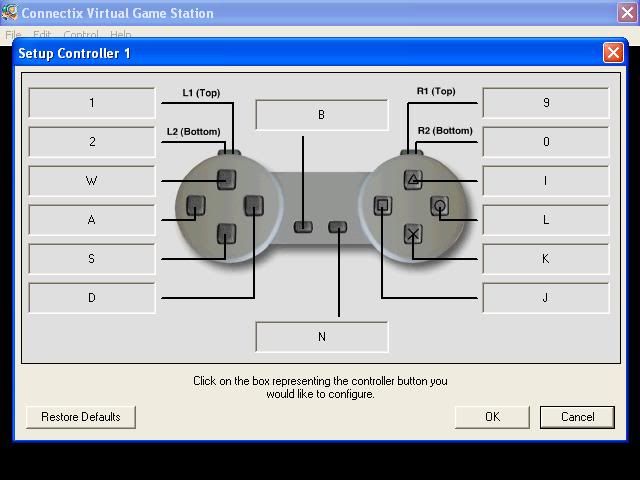Click the D-pad left button on controller
This screenshot has height=480, width=640.
click(196, 205)
